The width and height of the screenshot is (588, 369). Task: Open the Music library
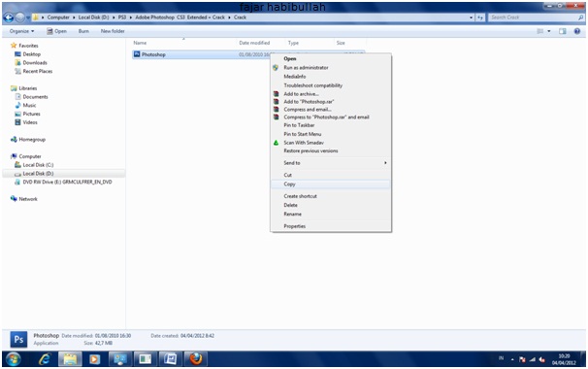(x=29, y=106)
